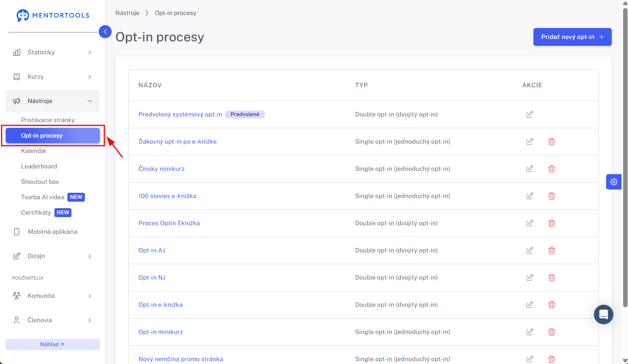Delete the 100 slovies e-knižka opt-in

point(552,196)
